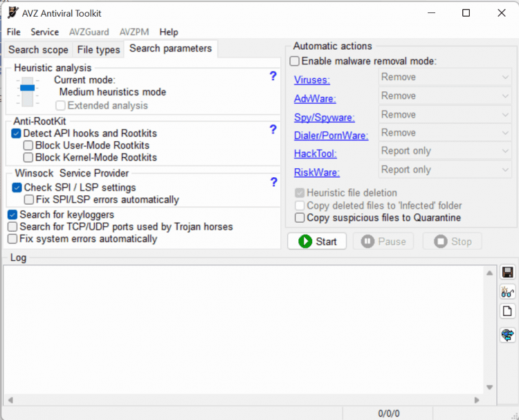Click the save log floppy disk icon

point(507,273)
